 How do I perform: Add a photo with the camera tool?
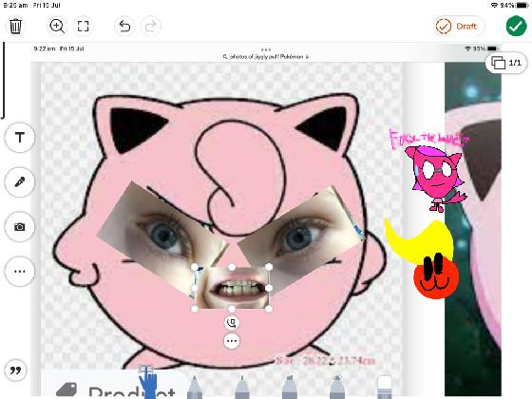(x=19, y=227)
